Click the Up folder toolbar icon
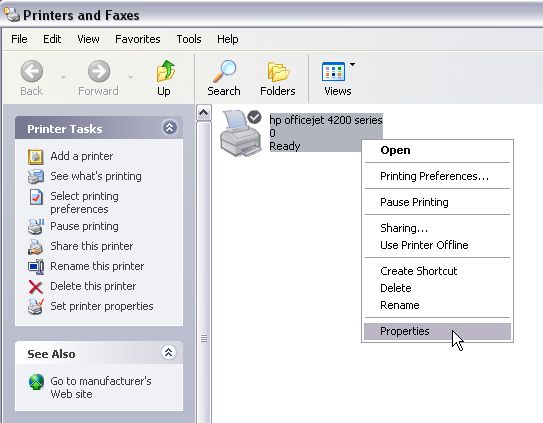This screenshot has height=423, width=543. click(166, 71)
